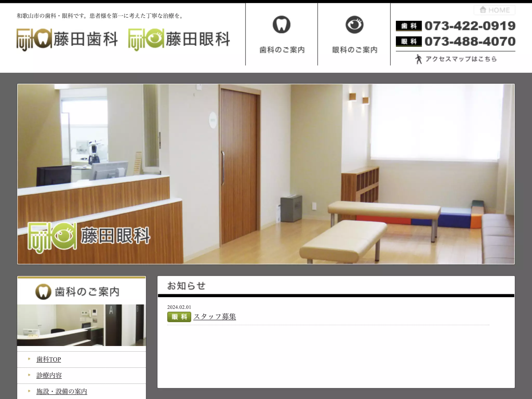The width and height of the screenshot is (532, 399).
Task: Open the 診療内容 sidebar link
Action: (49, 375)
